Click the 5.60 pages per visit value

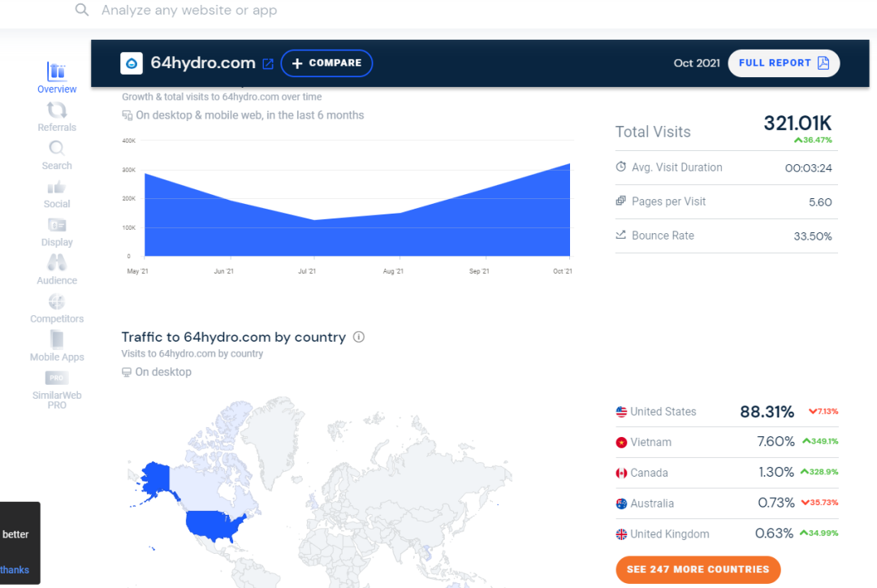coord(820,202)
